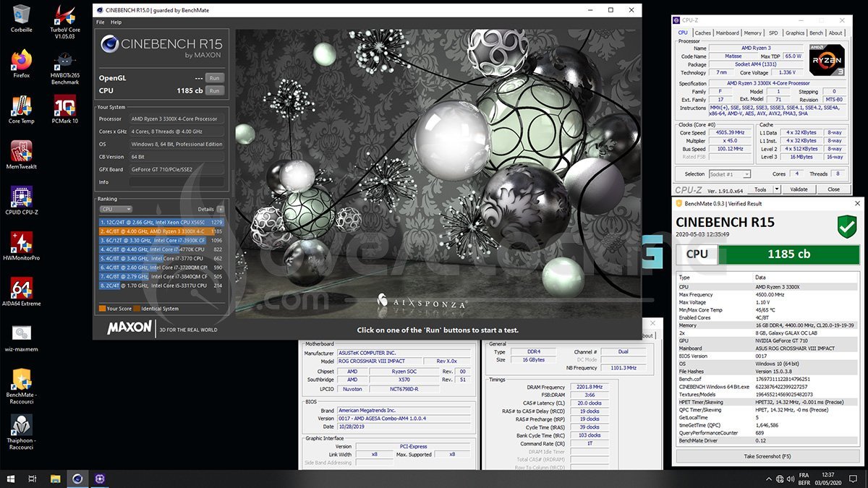Switch to the Mainboard tab in CPU-Z
Image resolution: width=868 pixels, height=488 pixels.
(x=728, y=33)
